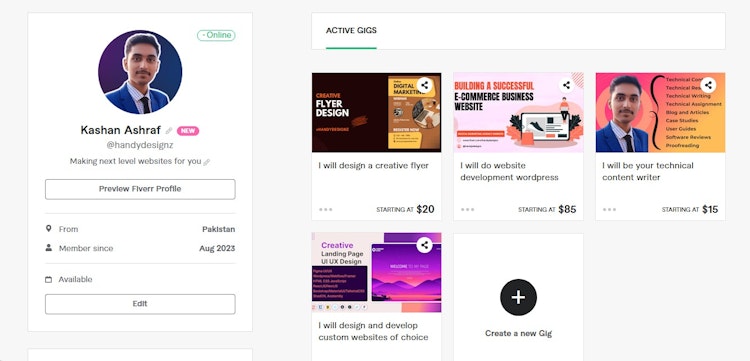Click the profile picture avatar
Image resolution: width=750 pixels, height=361 pixels.
(x=140, y=72)
